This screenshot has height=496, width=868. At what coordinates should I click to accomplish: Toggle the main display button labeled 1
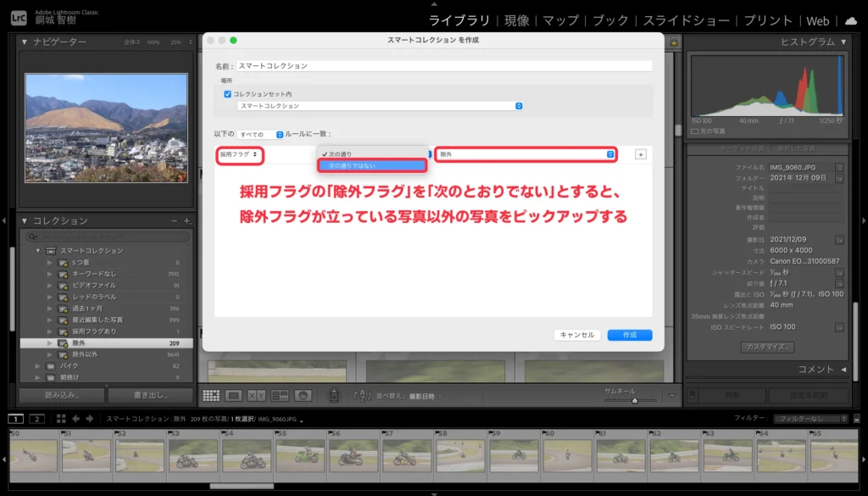click(15, 418)
